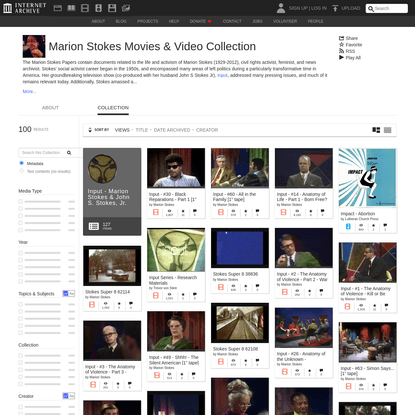The height and width of the screenshot is (415, 415).
Task: Click movie icon on Input Series Research Materials card
Action: 156,295
